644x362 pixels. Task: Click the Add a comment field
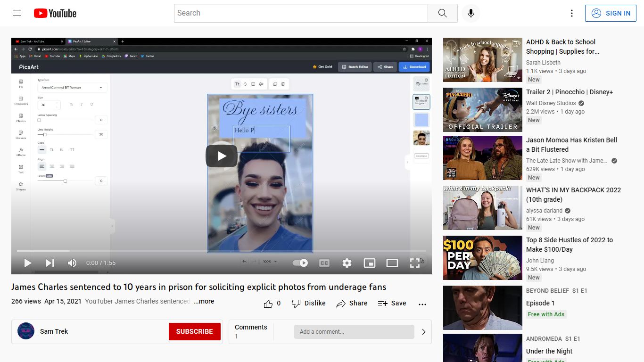pyautogui.click(x=354, y=332)
